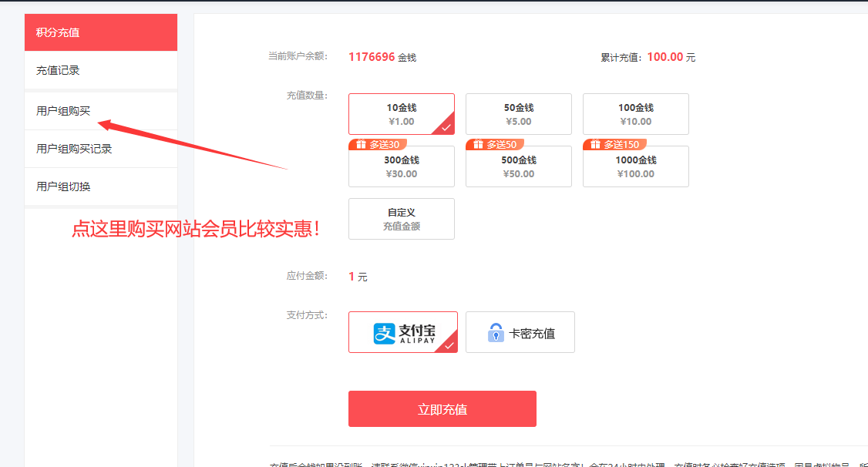Select the 10金钱 ¥1.00 recharge option
Screen dimensions: 868x467
click(x=402, y=114)
